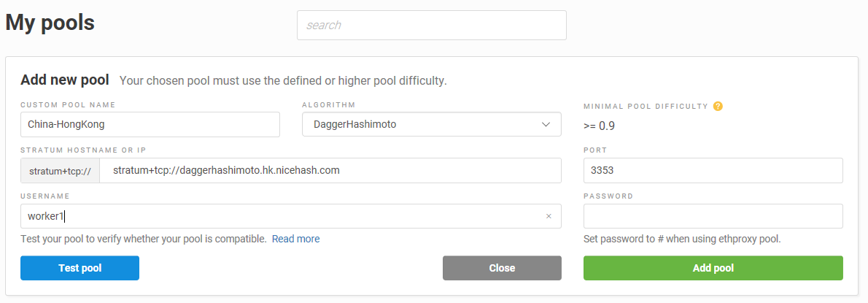Image resolution: width=868 pixels, height=303 pixels.
Task: Select the Port field containing 3353
Action: point(713,171)
